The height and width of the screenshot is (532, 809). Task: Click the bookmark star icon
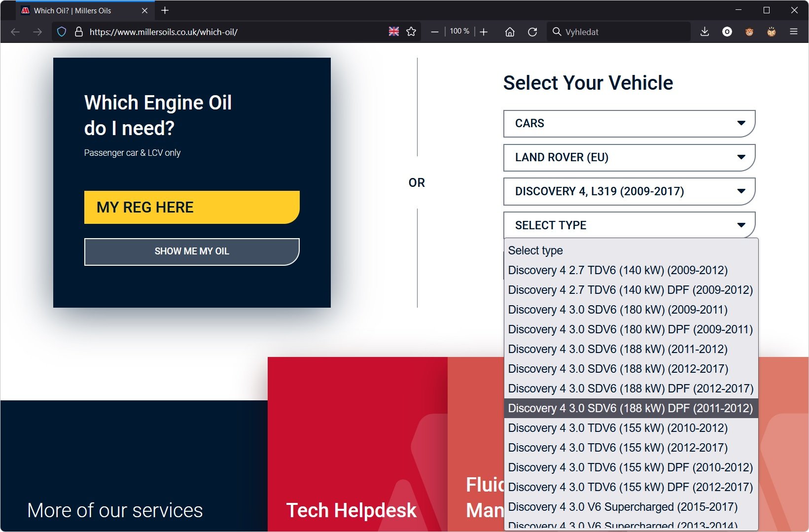point(411,32)
